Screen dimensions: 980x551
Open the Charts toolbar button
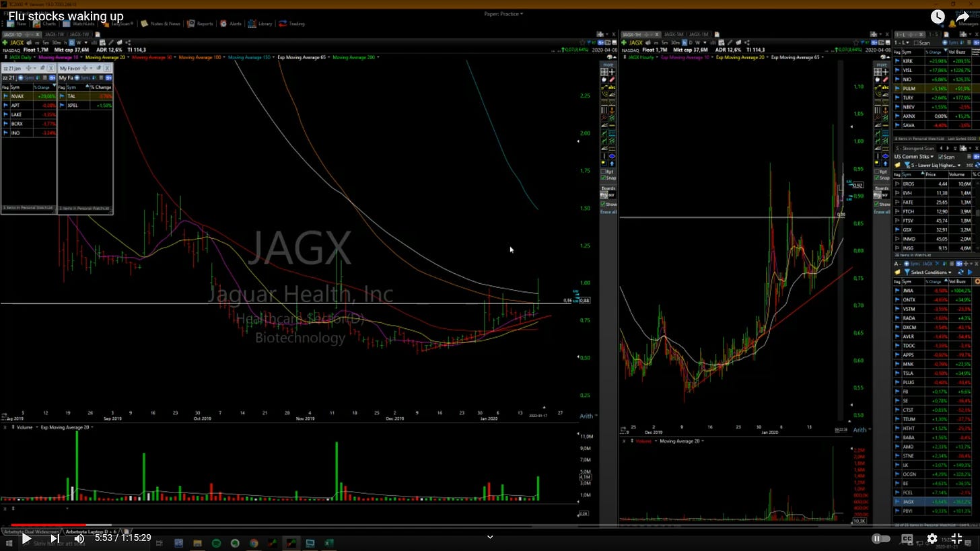pos(46,24)
